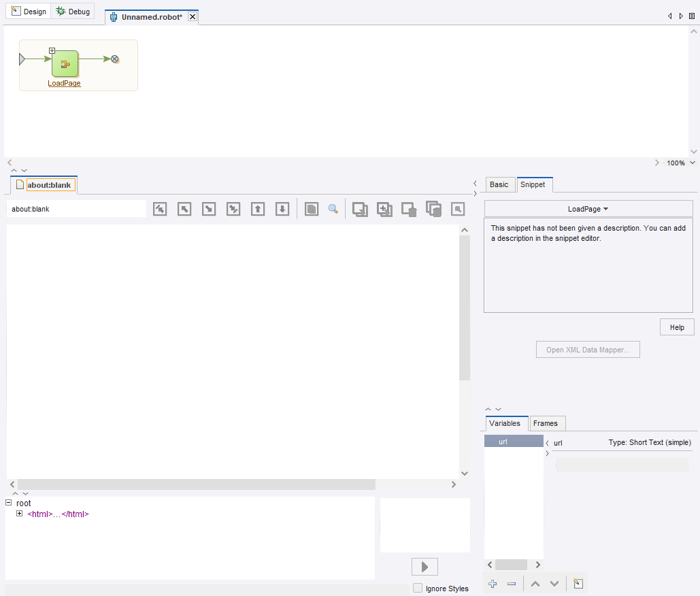
Task: Switch to the Frames tab
Action: [x=546, y=423]
